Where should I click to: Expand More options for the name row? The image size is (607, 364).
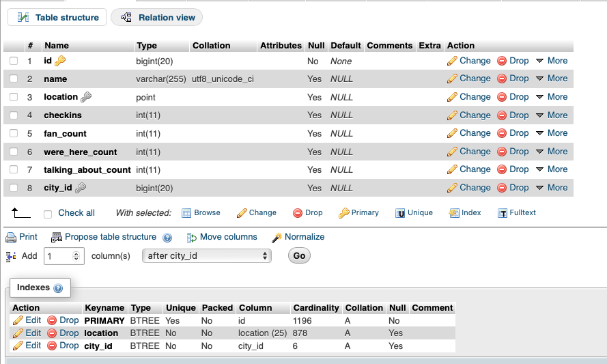pos(552,79)
